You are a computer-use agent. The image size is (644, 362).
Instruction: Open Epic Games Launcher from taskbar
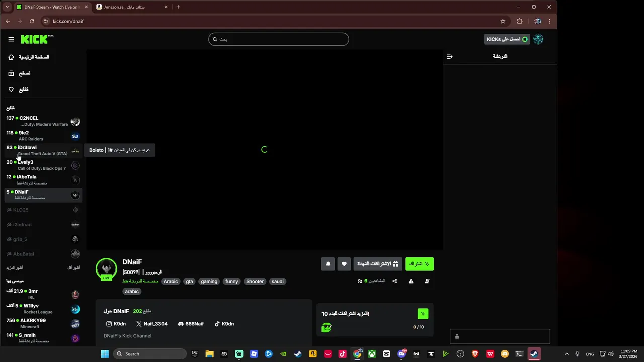[195, 354]
